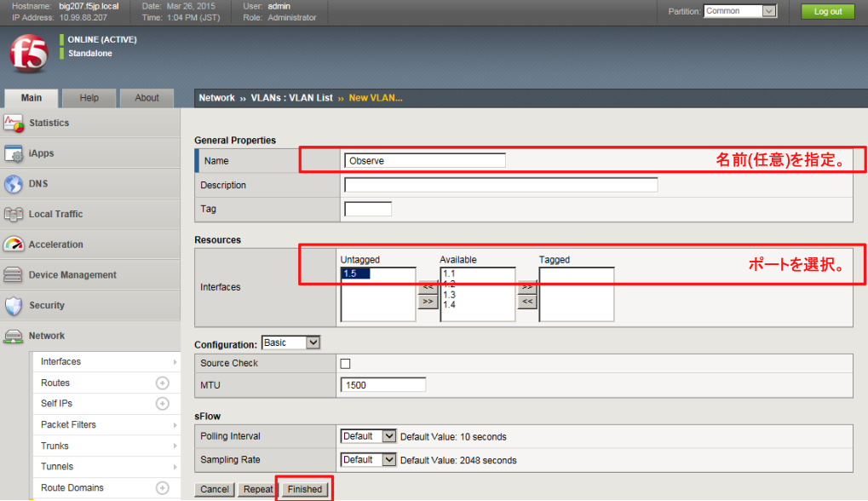Add new Self IP with plus icon
Screen dimensions: 868x501
(162, 404)
